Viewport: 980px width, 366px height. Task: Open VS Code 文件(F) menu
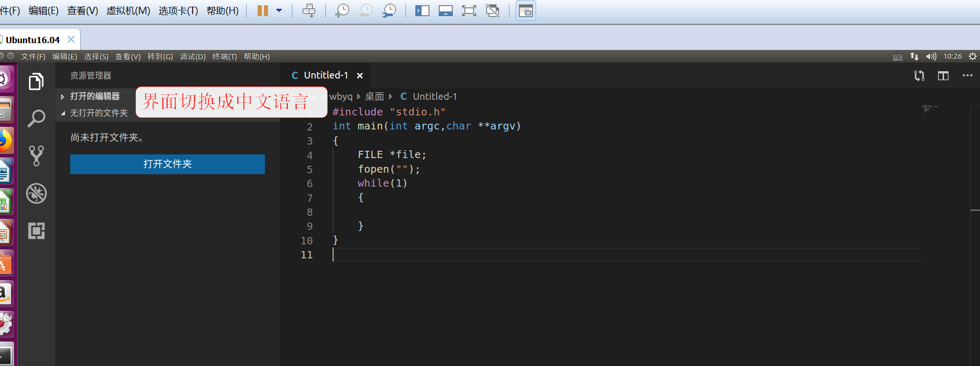pyautogui.click(x=33, y=57)
